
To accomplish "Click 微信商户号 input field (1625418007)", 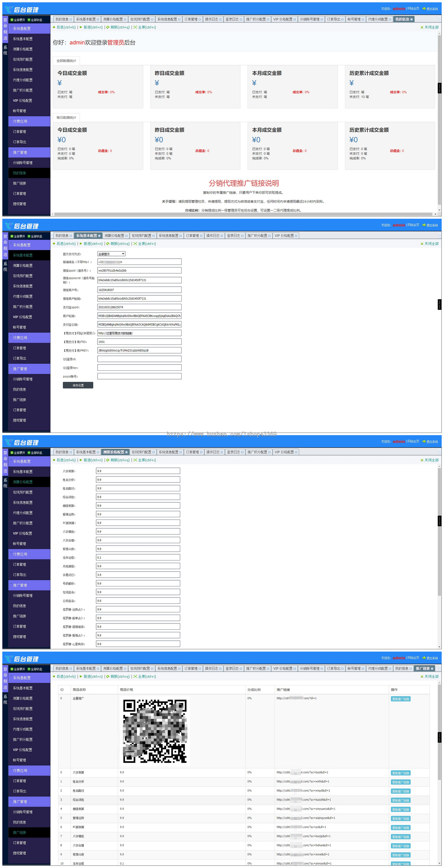I will click(139, 290).
